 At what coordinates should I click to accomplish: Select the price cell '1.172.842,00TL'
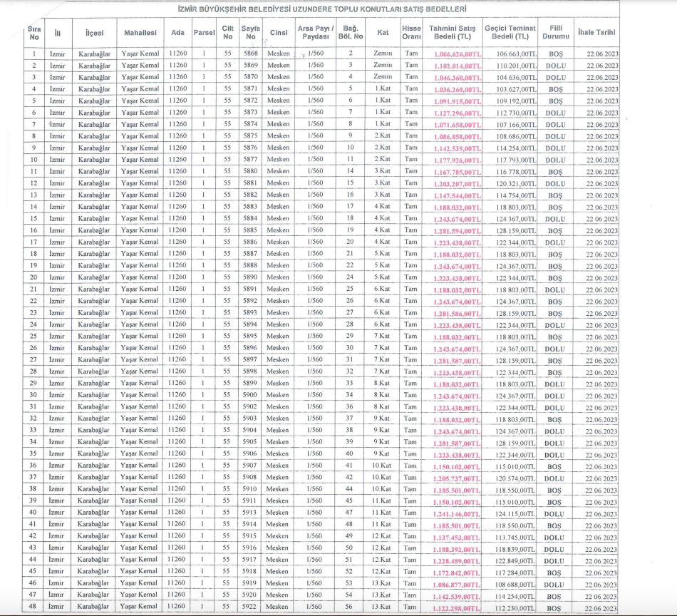(456, 573)
